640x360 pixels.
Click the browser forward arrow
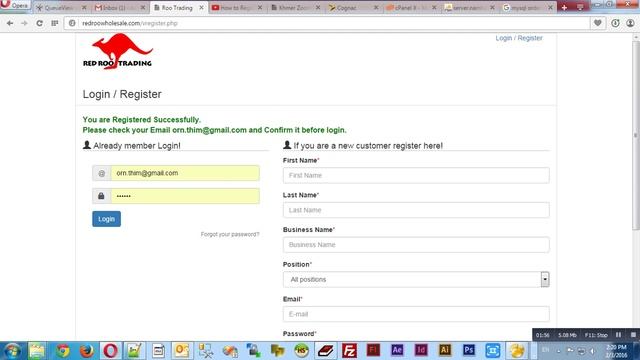[x=24, y=23]
